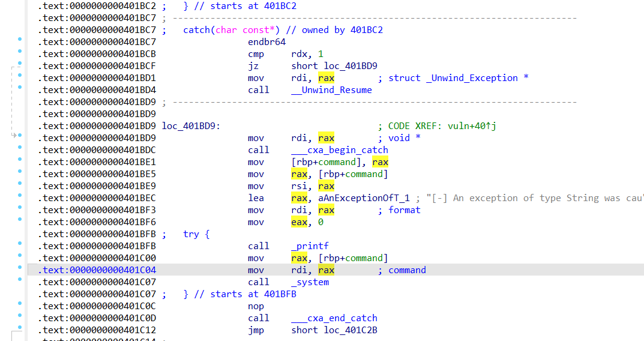The height and width of the screenshot is (341, 644).
Task: Toggle breakpoint dot at jmp short loc_401C2B
Action: tap(20, 328)
